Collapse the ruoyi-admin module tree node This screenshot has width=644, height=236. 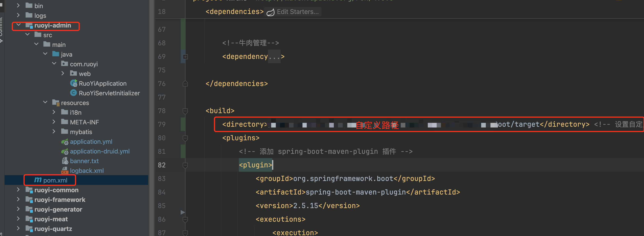pyautogui.click(x=18, y=25)
